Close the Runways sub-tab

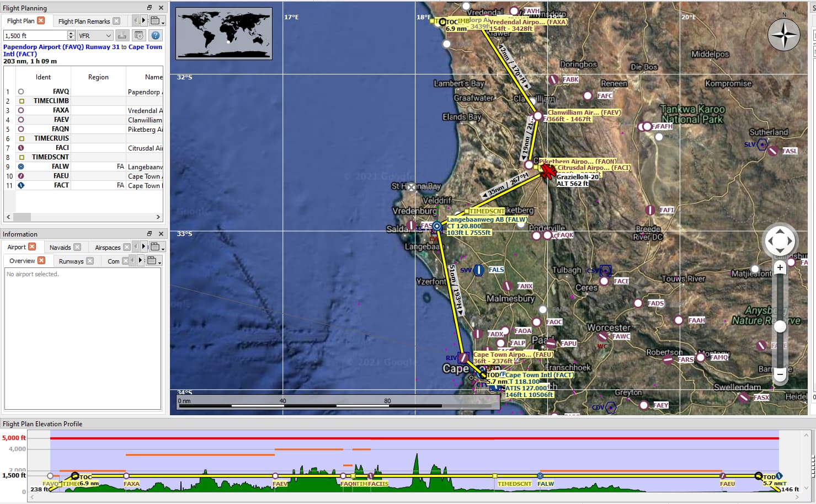[x=90, y=261]
